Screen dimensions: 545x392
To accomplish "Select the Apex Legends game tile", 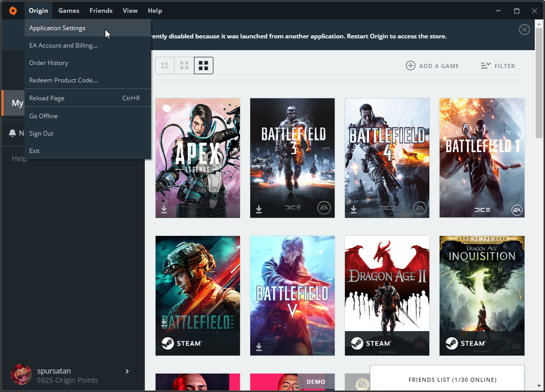I will point(198,158).
